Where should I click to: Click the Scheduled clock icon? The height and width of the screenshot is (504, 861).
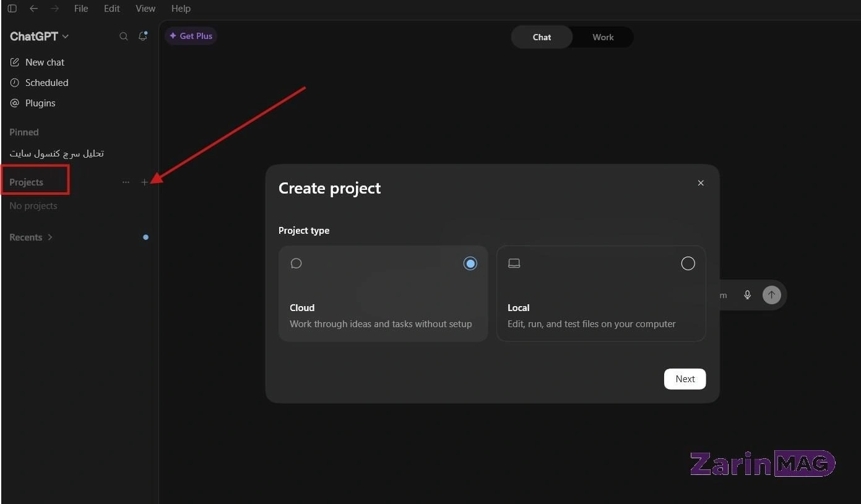point(15,83)
